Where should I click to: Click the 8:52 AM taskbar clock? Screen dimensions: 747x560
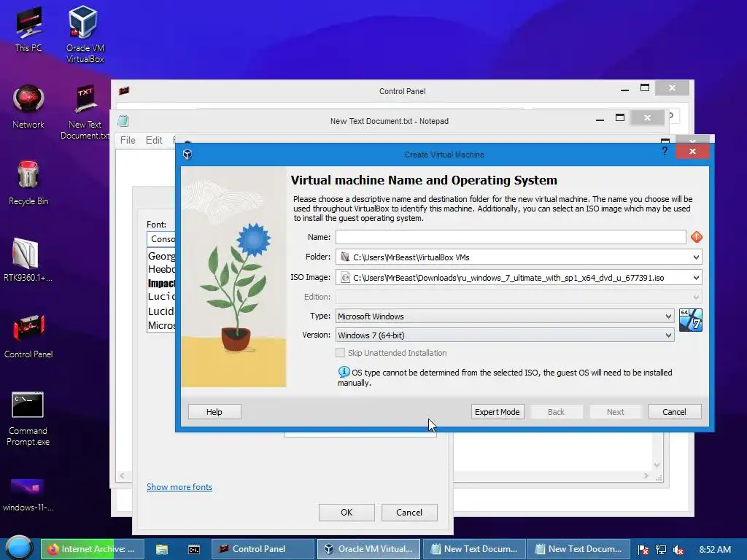click(715, 549)
